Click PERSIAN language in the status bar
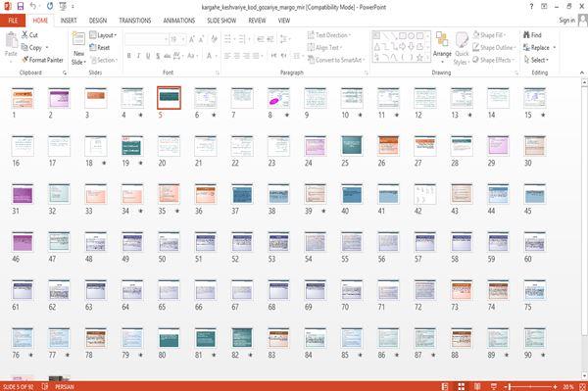Viewport: 588px width, 391px height. (65, 386)
